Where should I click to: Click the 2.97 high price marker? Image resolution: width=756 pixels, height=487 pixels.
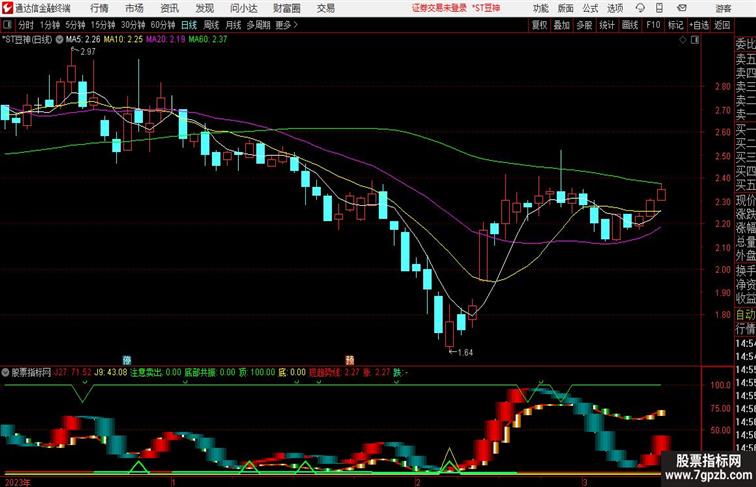pyautogui.click(x=88, y=52)
